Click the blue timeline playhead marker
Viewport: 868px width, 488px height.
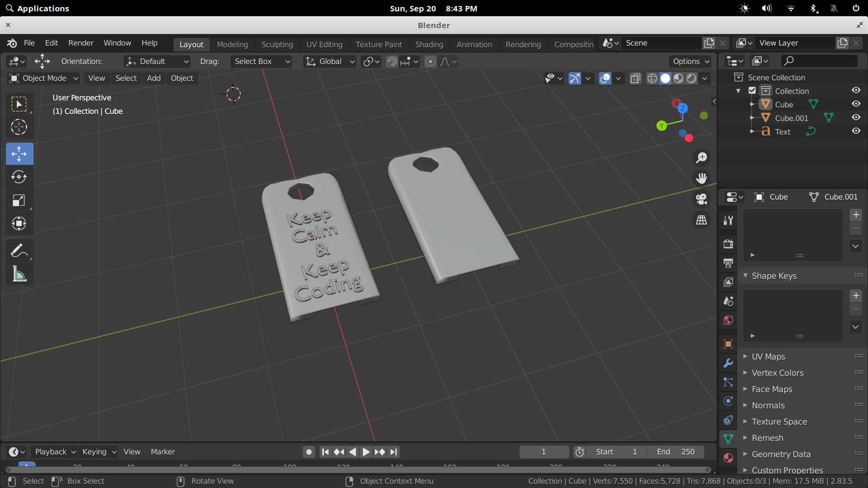tap(27, 465)
